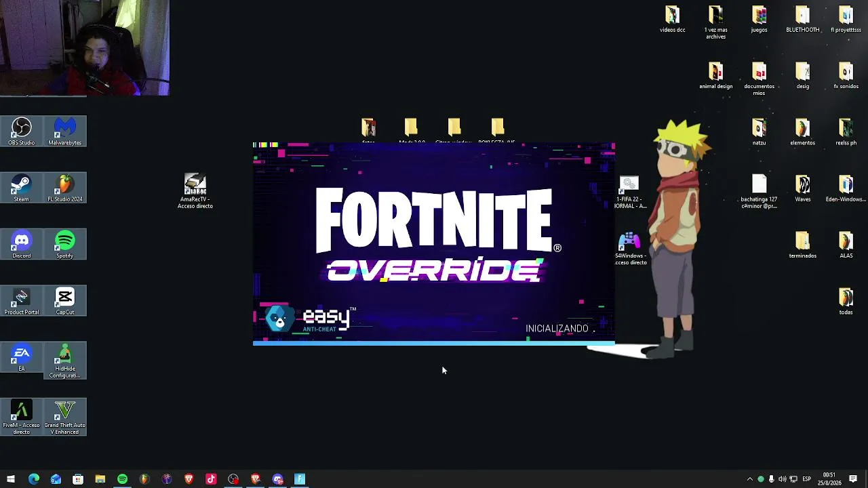Launch CapCut from the desktop
Viewport: 868px width, 488px height.
tap(65, 301)
